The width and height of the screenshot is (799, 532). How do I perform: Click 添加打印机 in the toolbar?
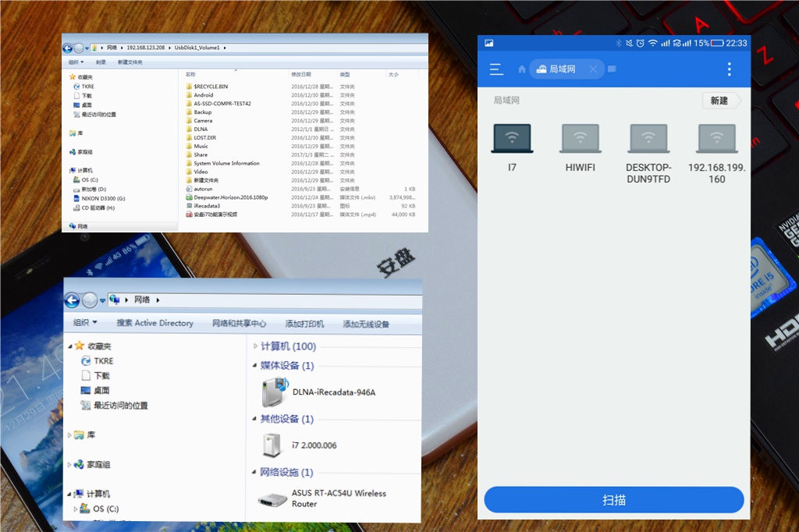click(304, 324)
